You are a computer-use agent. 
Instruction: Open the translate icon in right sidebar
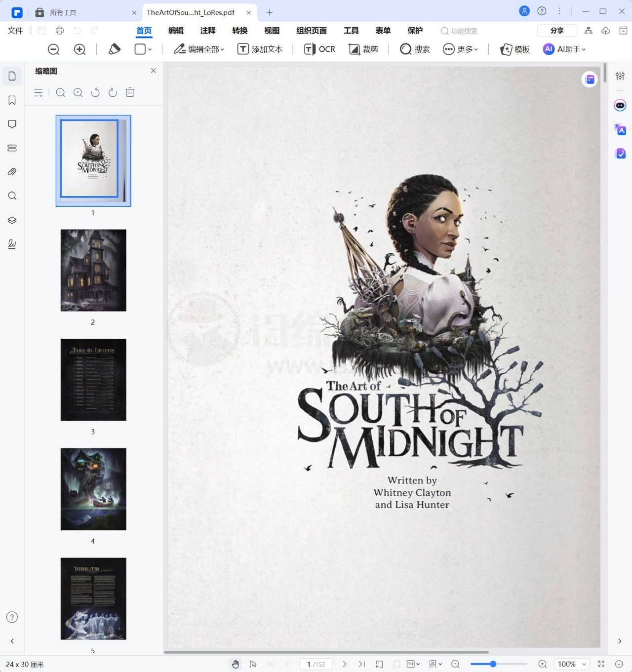pyautogui.click(x=620, y=129)
